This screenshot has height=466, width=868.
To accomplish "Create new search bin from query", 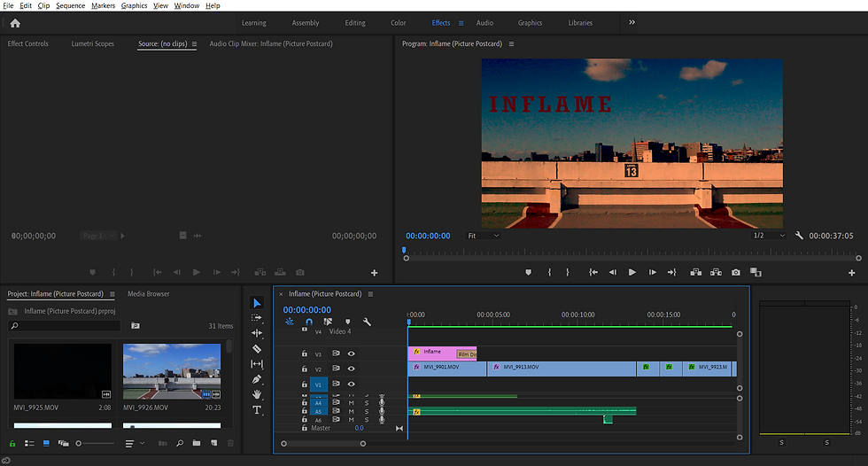I will pyautogui.click(x=135, y=326).
